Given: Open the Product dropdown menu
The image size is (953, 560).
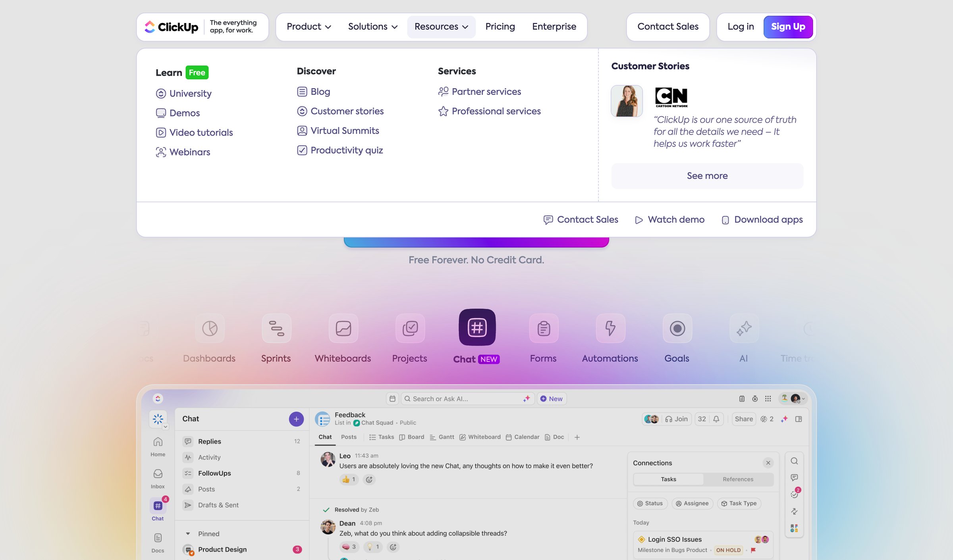Looking at the screenshot, I should tap(309, 27).
